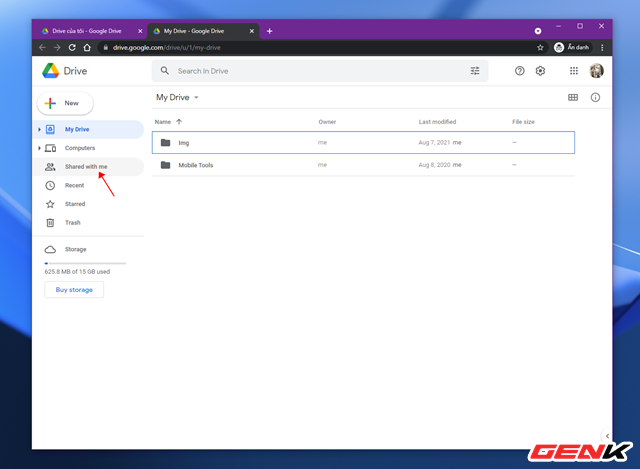Reverse sort direction arrow next to Name

(x=179, y=122)
